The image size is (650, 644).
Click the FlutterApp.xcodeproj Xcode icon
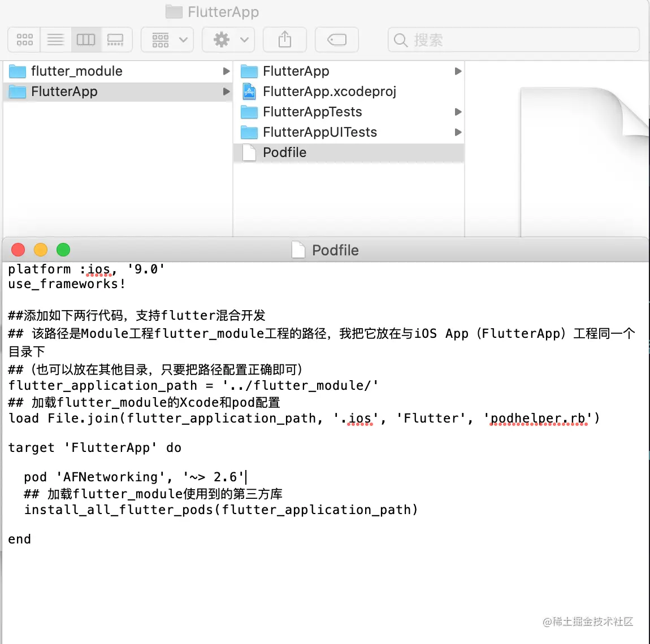pos(249,92)
